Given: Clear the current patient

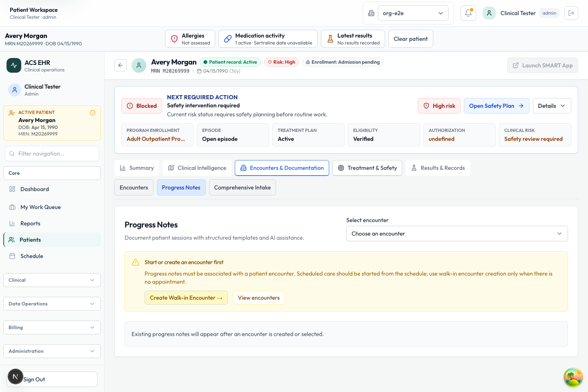Looking at the screenshot, I should (x=411, y=39).
